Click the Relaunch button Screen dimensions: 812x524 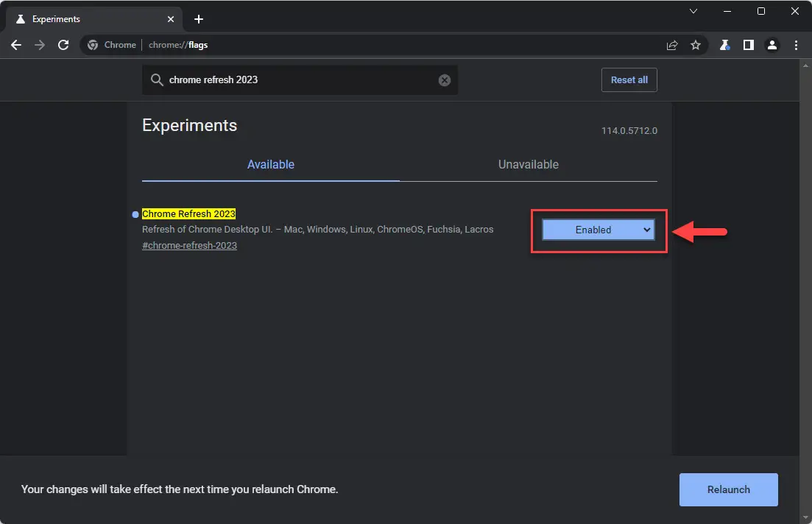click(x=728, y=489)
